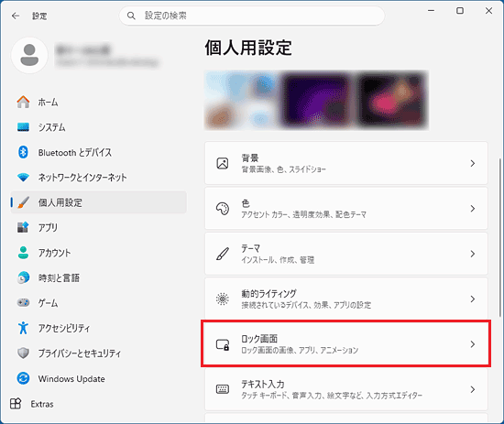
Task: Open アクセシビリティ settings
Action: click(x=99, y=328)
